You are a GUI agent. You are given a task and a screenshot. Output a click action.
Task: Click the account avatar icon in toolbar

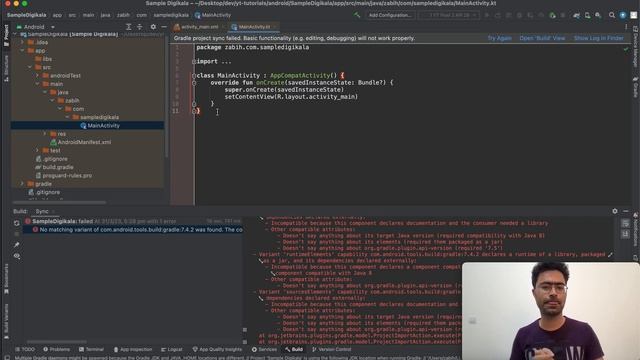click(633, 15)
